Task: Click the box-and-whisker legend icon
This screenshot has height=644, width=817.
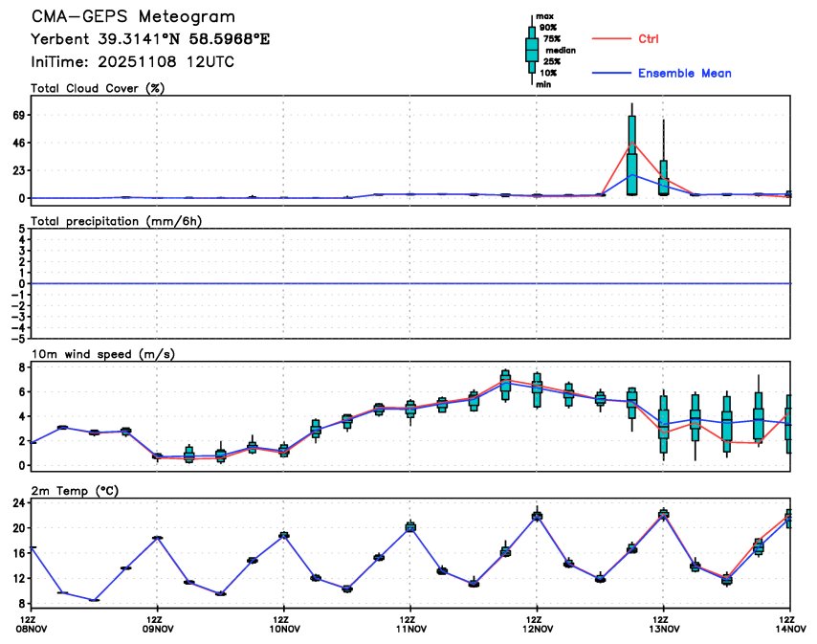Action: (x=532, y=50)
